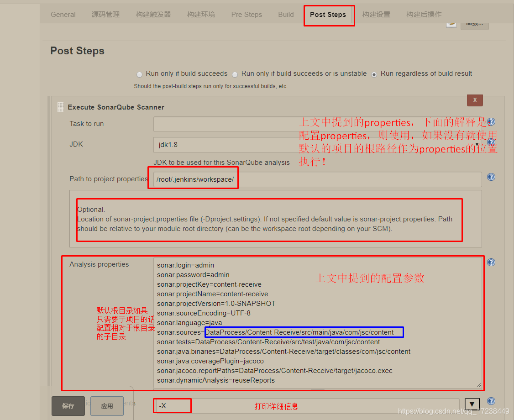
Task: Click the 保存 button
Action: 68,406
